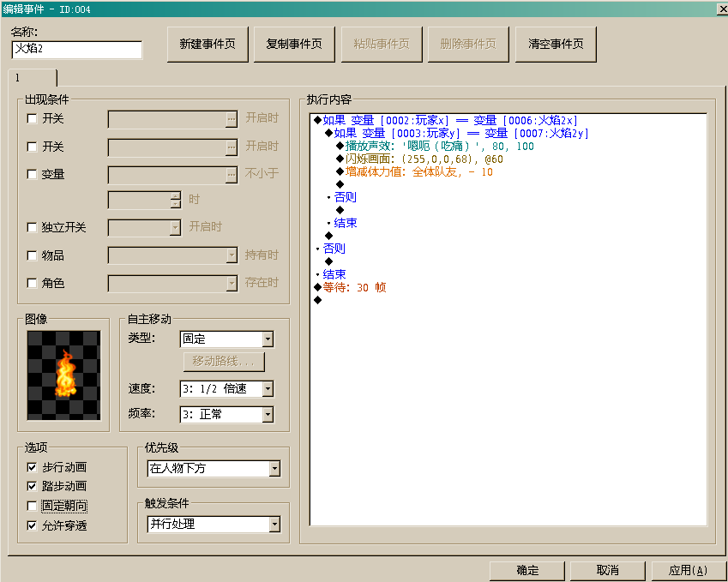728x582 pixels.
Task: Click the 应用(A) button
Action: click(x=689, y=570)
